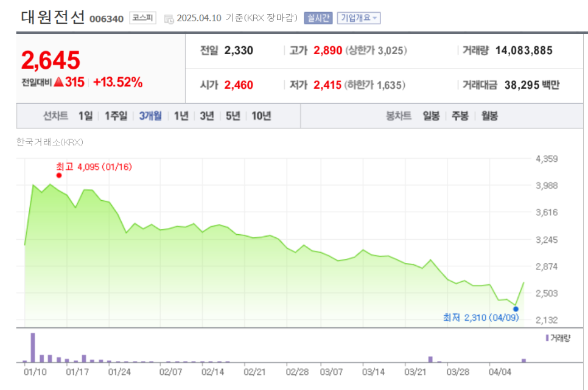Click the 01/24 date axis label
The height and width of the screenshot is (390, 588).
click(x=119, y=372)
